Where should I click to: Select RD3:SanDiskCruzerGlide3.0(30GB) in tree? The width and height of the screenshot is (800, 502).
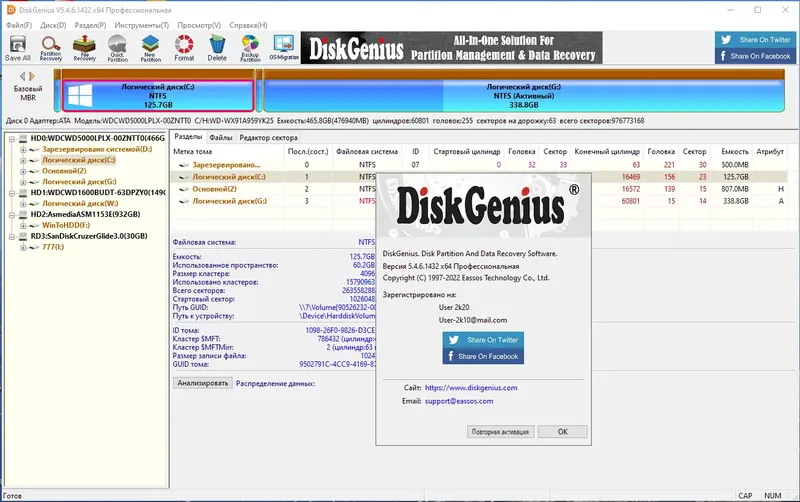(x=89, y=236)
